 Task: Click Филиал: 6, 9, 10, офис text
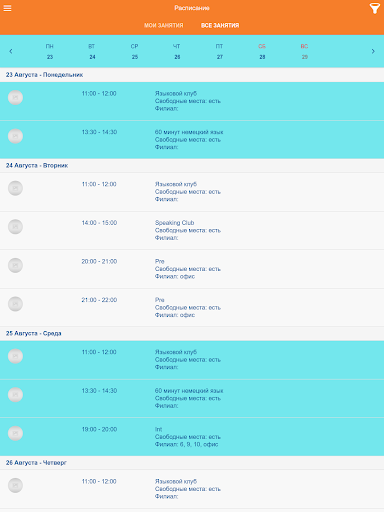point(186,444)
